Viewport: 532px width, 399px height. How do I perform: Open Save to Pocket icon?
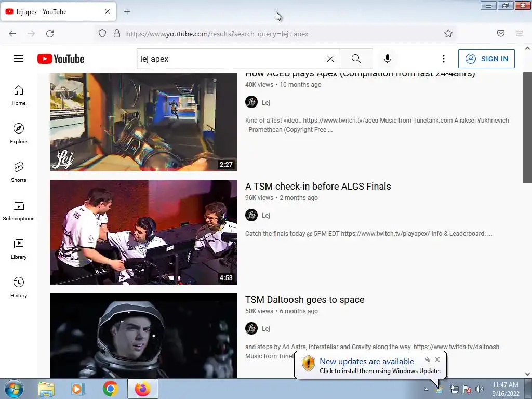tap(501, 33)
